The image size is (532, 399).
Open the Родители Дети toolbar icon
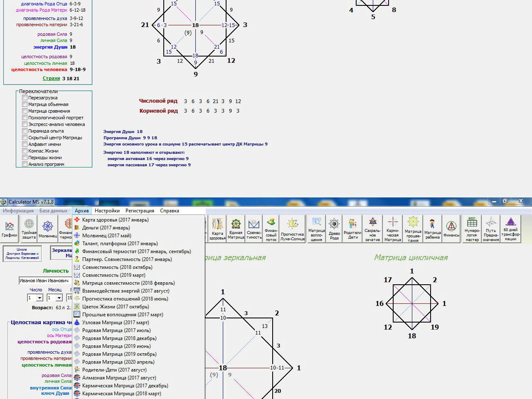point(352,229)
